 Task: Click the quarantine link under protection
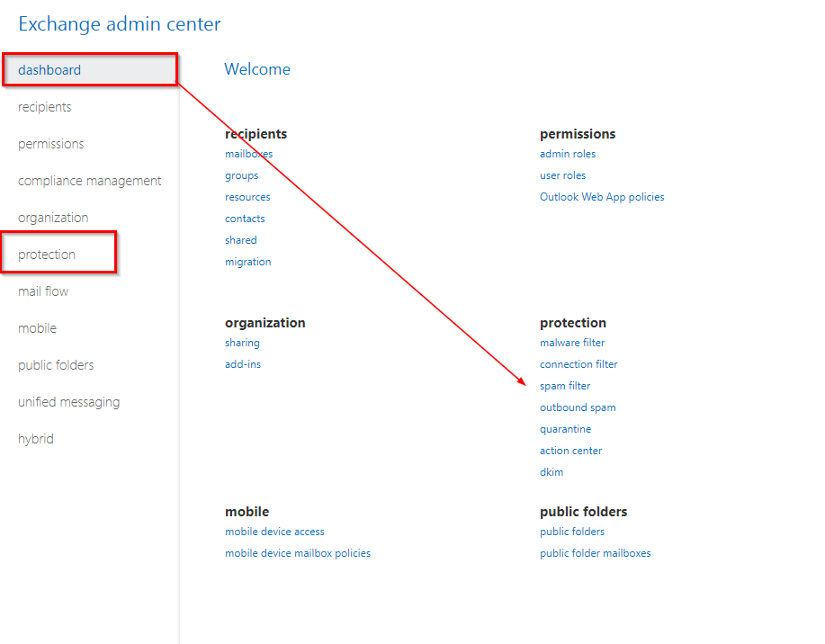coord(565,429)
